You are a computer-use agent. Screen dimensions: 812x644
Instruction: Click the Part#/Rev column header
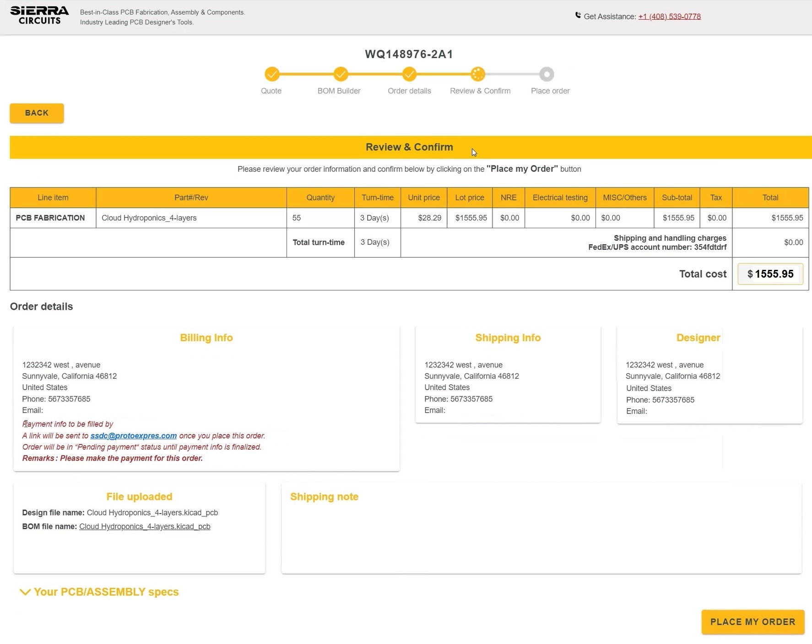coord(191,198)
